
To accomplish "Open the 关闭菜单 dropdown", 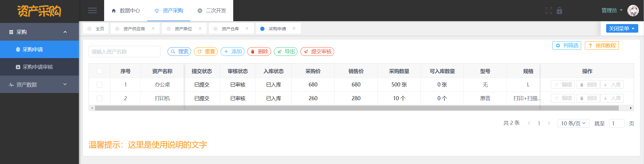I will point(622,28).
